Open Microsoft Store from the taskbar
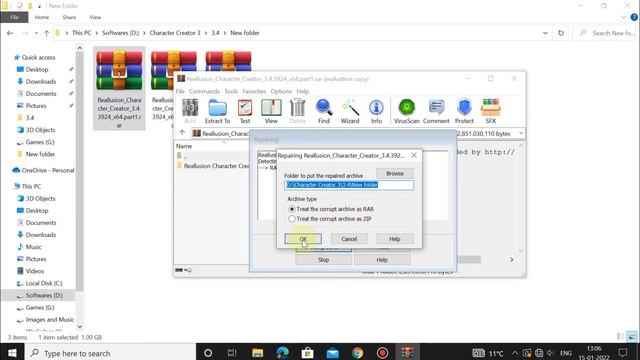 [307, 353]
